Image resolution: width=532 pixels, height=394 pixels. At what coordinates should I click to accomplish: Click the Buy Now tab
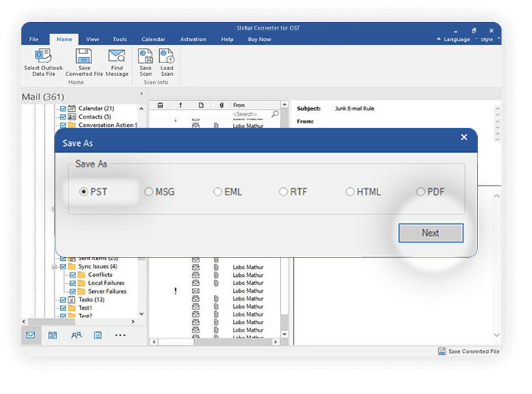pyautogui.click(x=260, y=40)
